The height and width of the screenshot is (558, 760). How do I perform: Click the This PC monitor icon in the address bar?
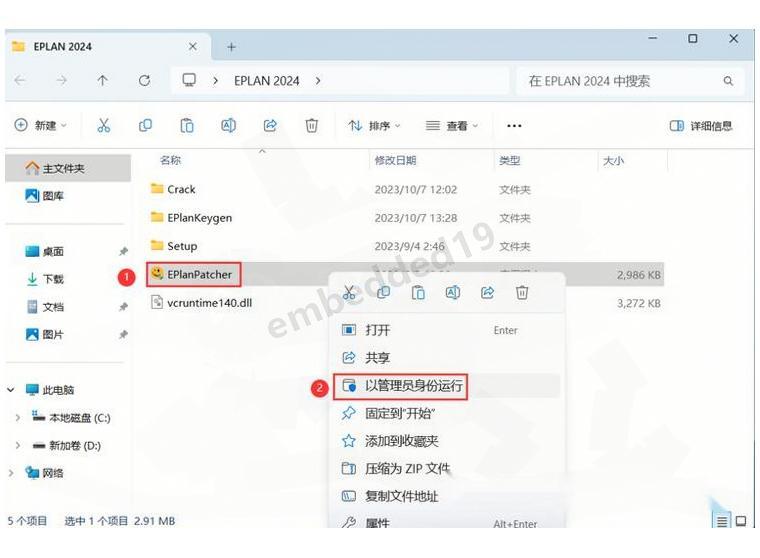(x=189, y=80)
